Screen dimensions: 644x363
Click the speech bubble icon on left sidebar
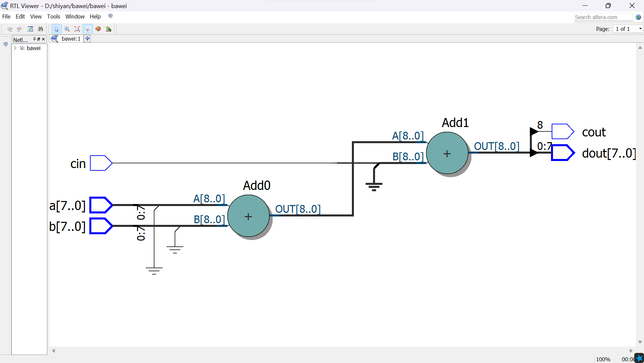(x=5, y=44)
